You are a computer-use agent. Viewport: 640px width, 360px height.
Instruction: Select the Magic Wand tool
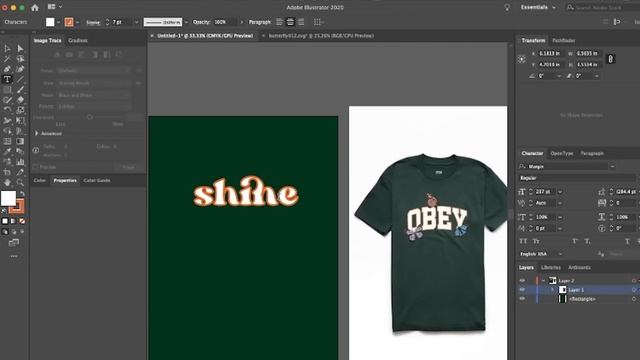7,59
